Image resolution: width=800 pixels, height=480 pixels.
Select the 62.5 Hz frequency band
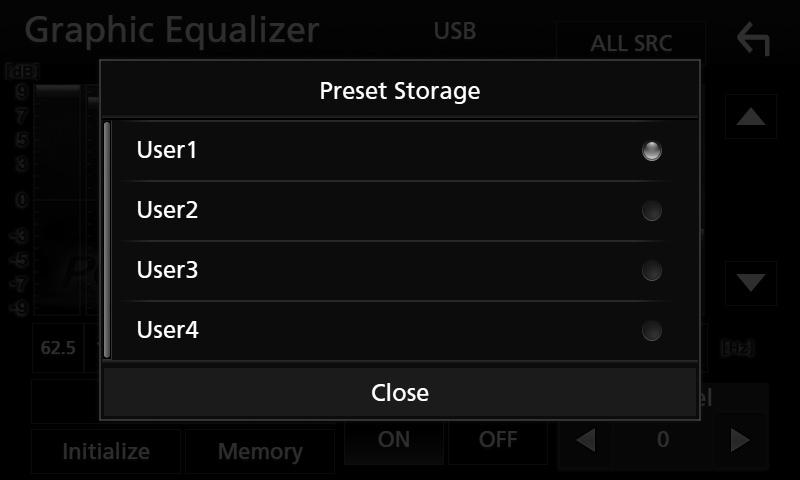click(x=58, y=348)
